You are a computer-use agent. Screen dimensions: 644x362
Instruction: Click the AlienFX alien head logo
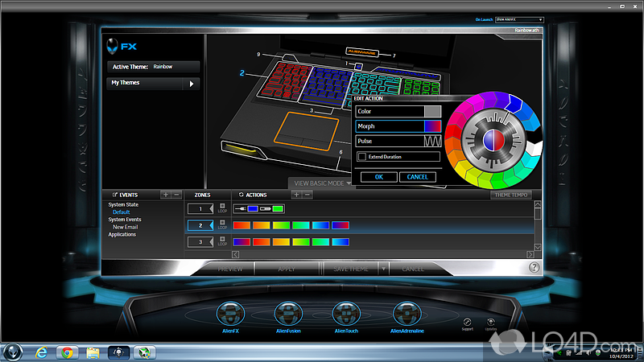pyautogui.click(x=112, y=47)
